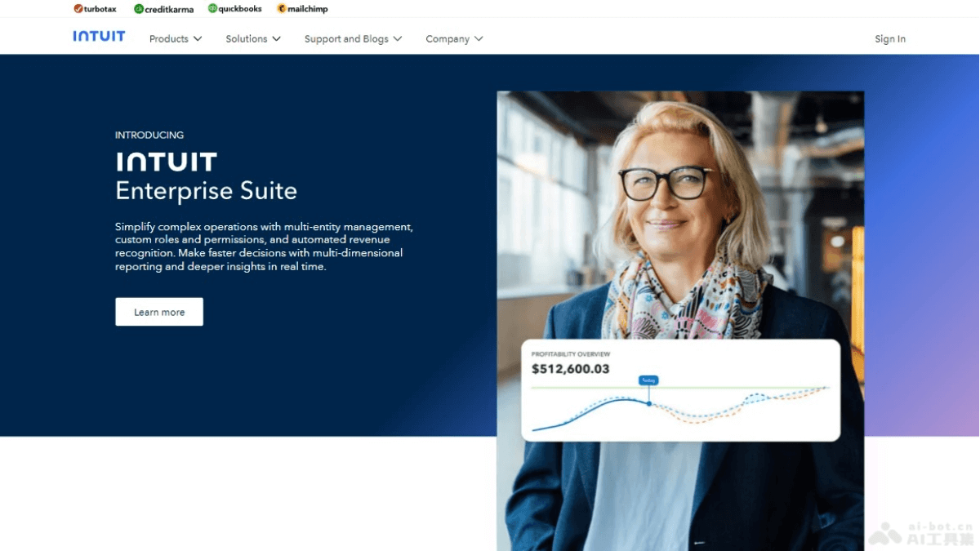This screenshot has width=980, height=551.
Task: Click the Credit Karma logo
Action: pos(163,9)
